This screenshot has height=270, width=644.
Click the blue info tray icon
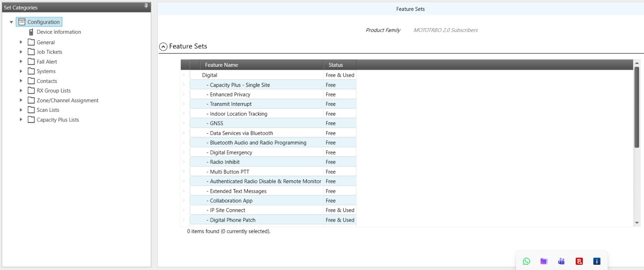597,261
